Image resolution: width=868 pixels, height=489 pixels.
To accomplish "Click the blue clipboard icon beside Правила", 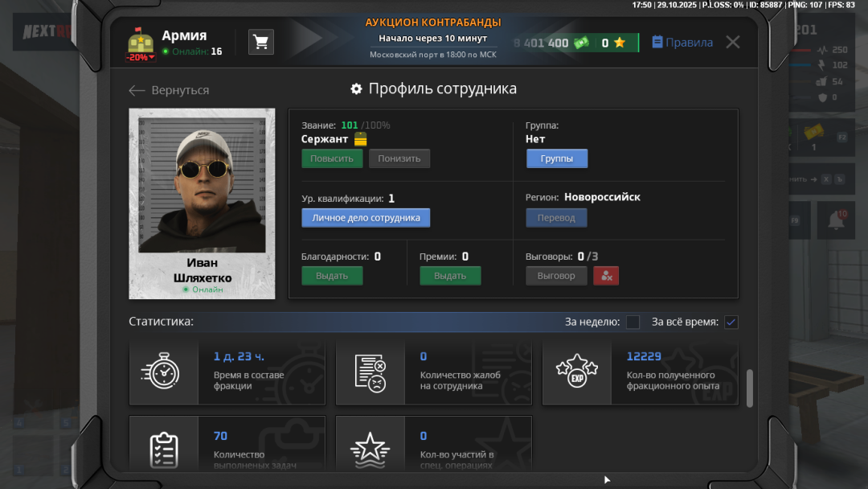I will click(x=656, y=43).
